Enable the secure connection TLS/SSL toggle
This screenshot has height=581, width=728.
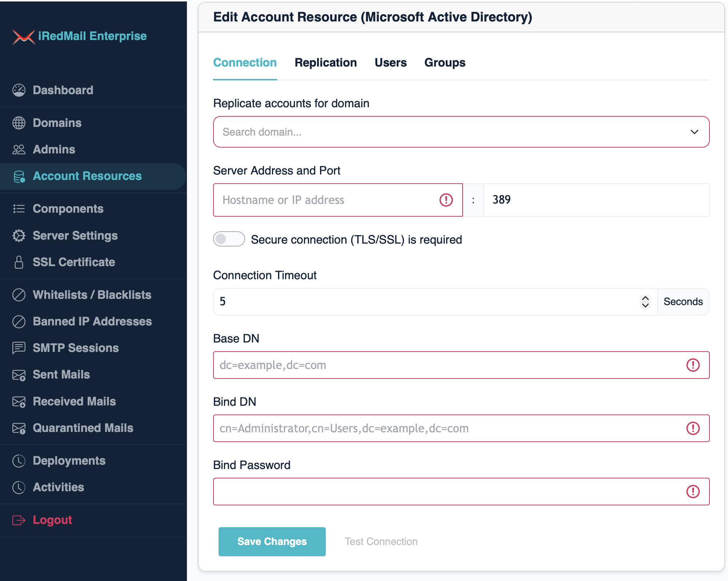pyautogui.click(x=229, y=239)
